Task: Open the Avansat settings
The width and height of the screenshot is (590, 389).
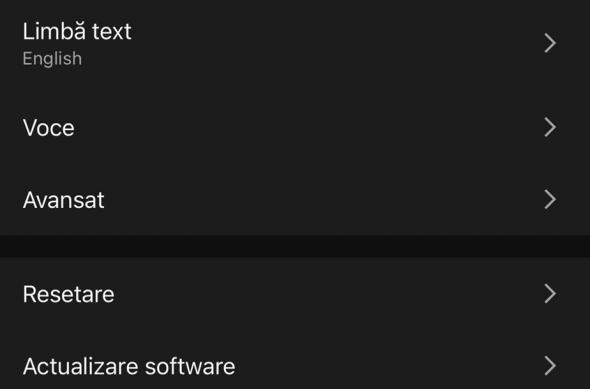Action: click(295, 199)
